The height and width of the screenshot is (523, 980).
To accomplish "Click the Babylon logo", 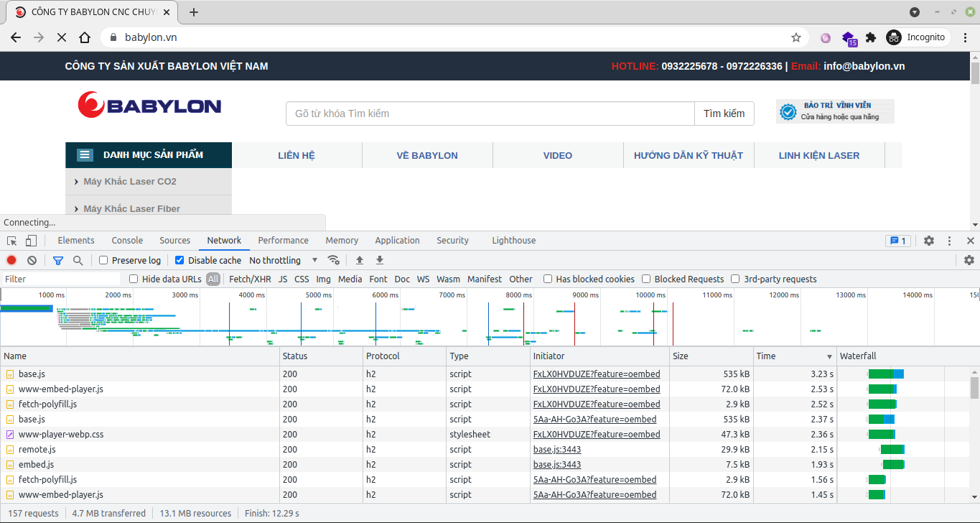I will (149, 106).
